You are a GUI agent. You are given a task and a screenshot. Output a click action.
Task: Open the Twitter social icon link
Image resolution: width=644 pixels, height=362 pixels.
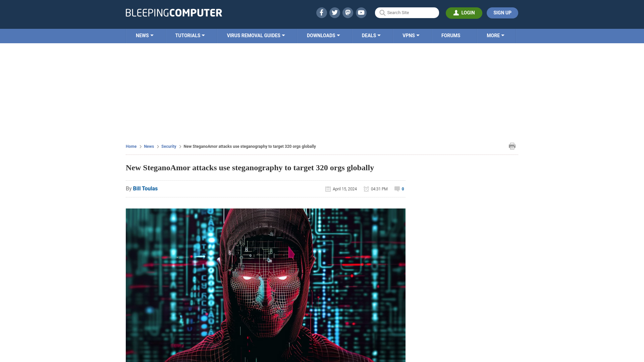point(334,13)
